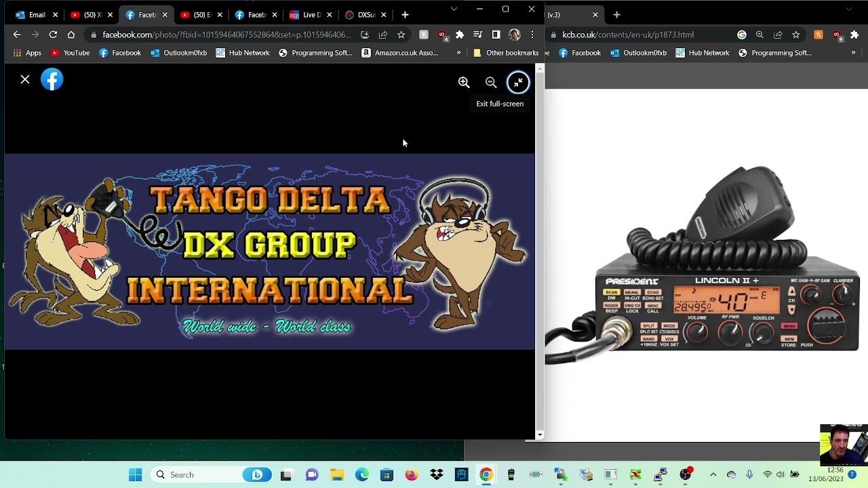Open uBlock Origin extension in left browser
Viewport: 868px width, 488px height.
click(x=442, y=35)
